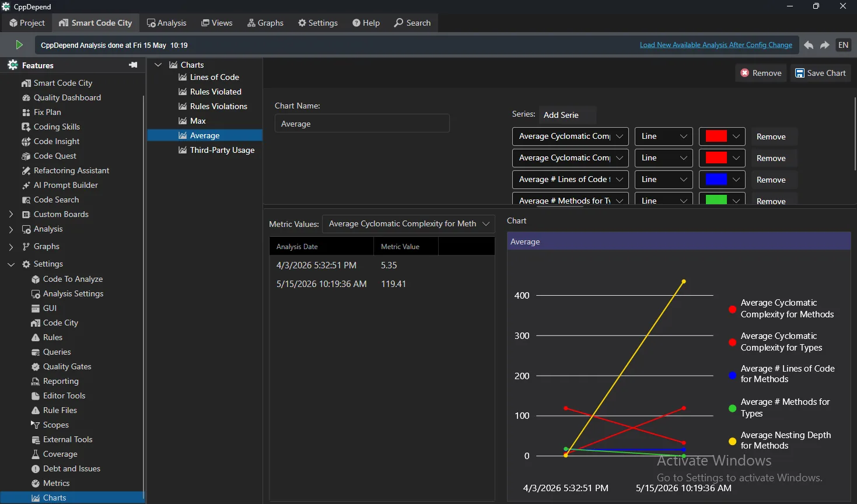Open the Graphs menu
The height and width of the screenshot is (504, 857).
coord(265,23)
